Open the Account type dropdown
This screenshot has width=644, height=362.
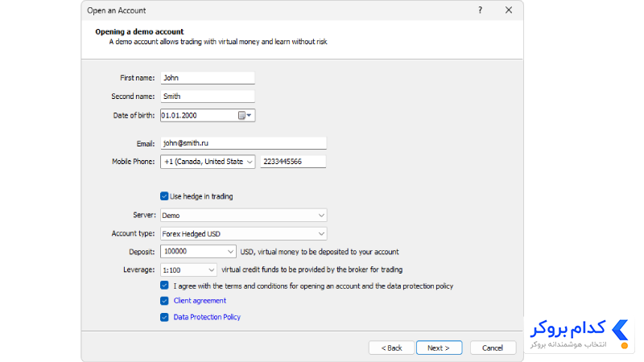244,233
